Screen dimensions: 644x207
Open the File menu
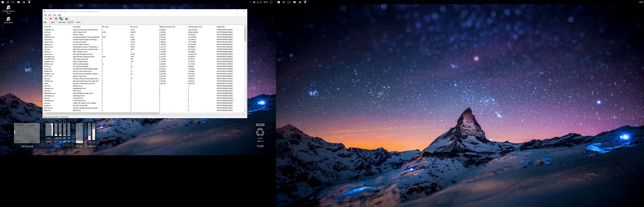point(46,15)
